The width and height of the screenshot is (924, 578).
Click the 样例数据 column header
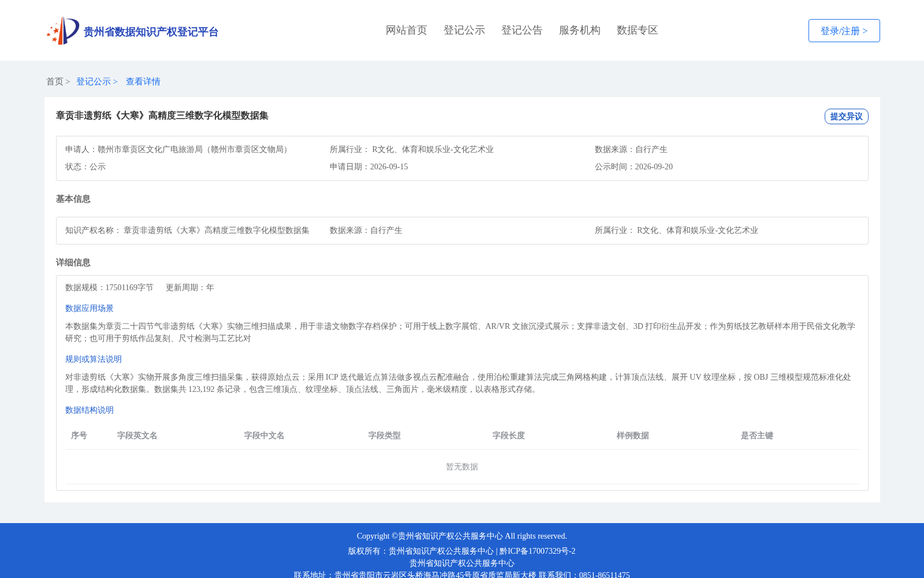[633, 435]
